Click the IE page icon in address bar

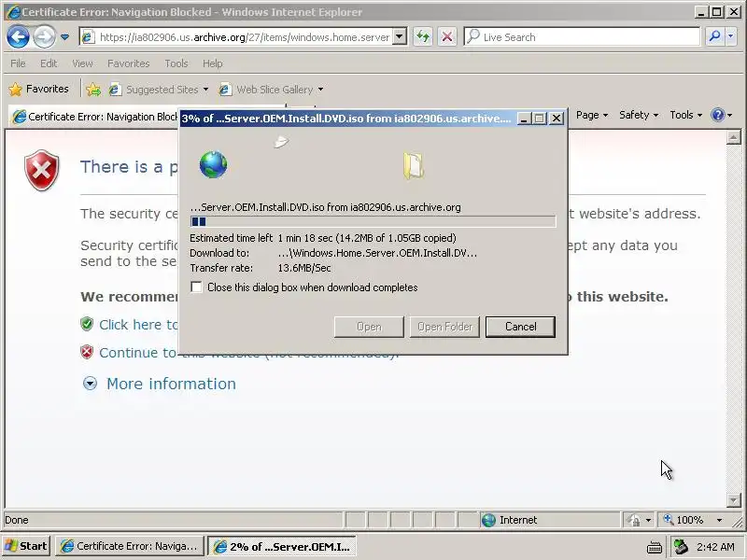click(x=88, y=36)
